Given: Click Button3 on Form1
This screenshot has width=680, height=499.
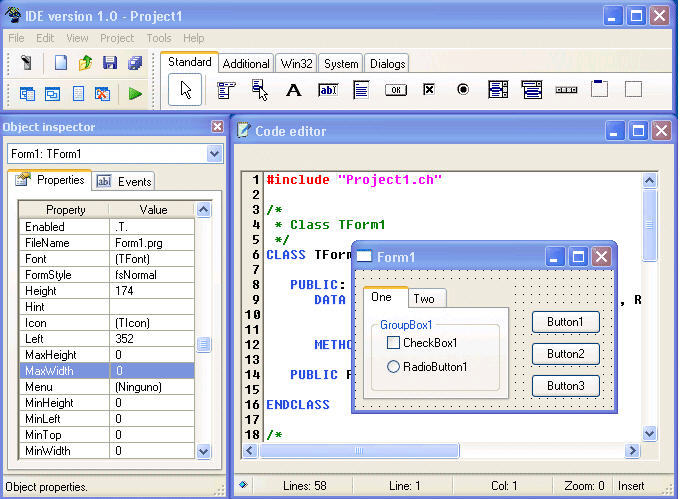Looking at the screenshot, I should [x=566, y=386].
